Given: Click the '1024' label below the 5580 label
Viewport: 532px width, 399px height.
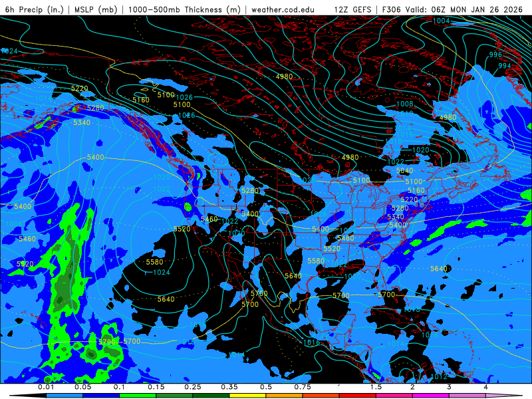Looking at the screenshot, I should click(x=162, y=272).
